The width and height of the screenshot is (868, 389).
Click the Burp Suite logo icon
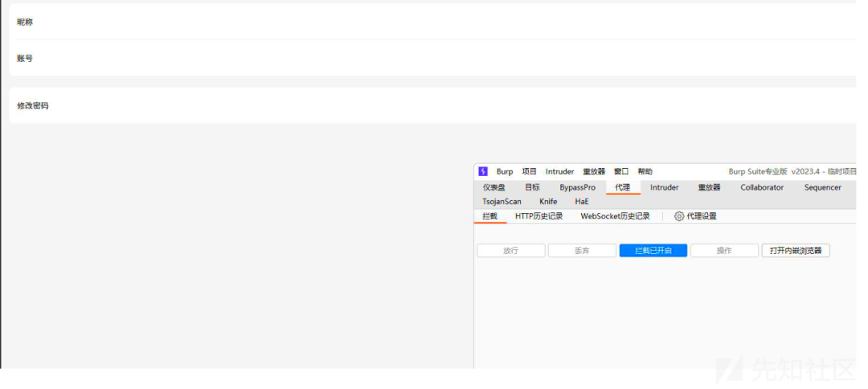[483, 171]
